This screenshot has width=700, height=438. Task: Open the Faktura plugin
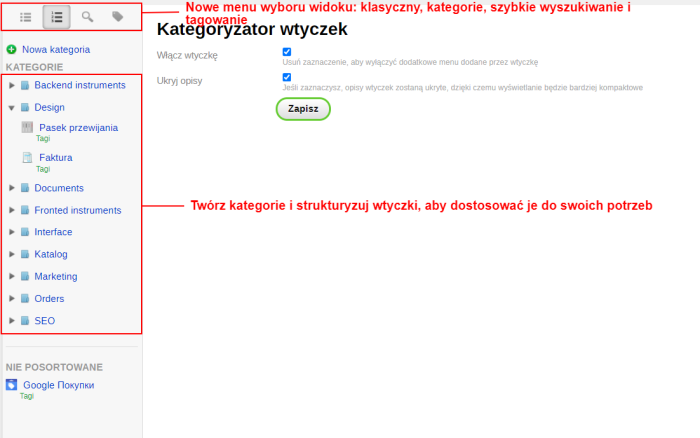point(56,158)
